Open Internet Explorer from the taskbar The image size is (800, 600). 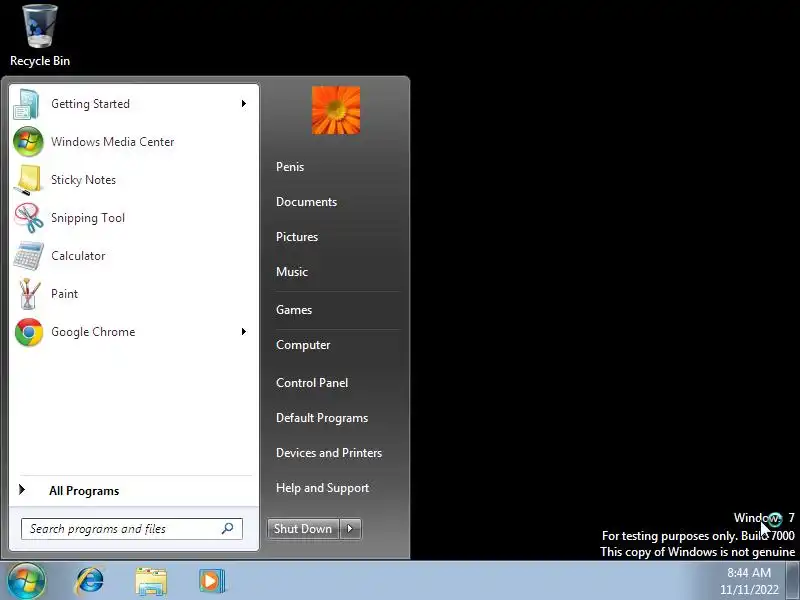click(89, 581)
